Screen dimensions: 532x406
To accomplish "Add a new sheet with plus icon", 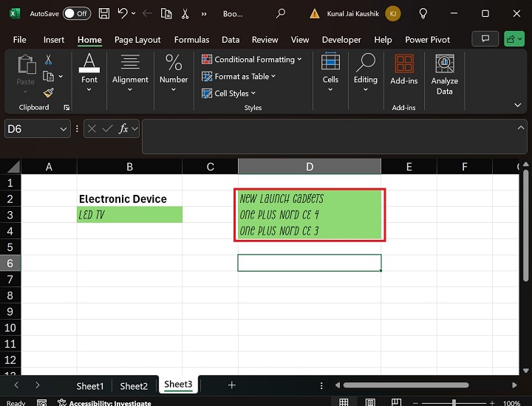I will [231, 385].
